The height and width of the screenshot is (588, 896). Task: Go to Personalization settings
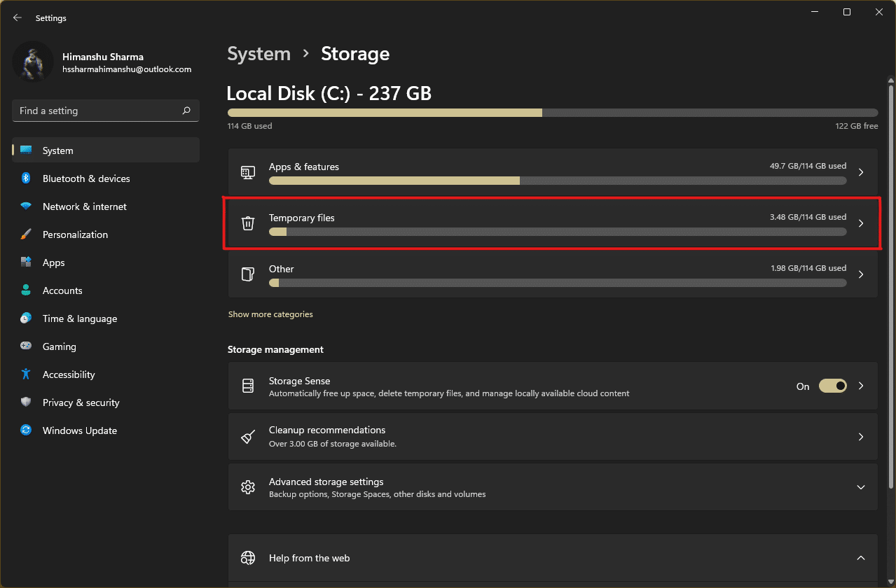[106, 234]
